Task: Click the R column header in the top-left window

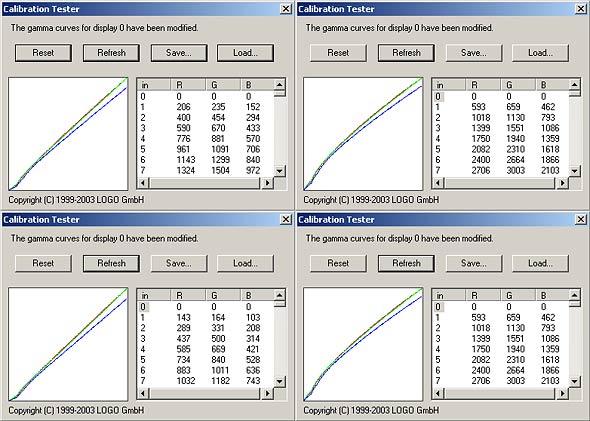Action: [x=188, y=85]
